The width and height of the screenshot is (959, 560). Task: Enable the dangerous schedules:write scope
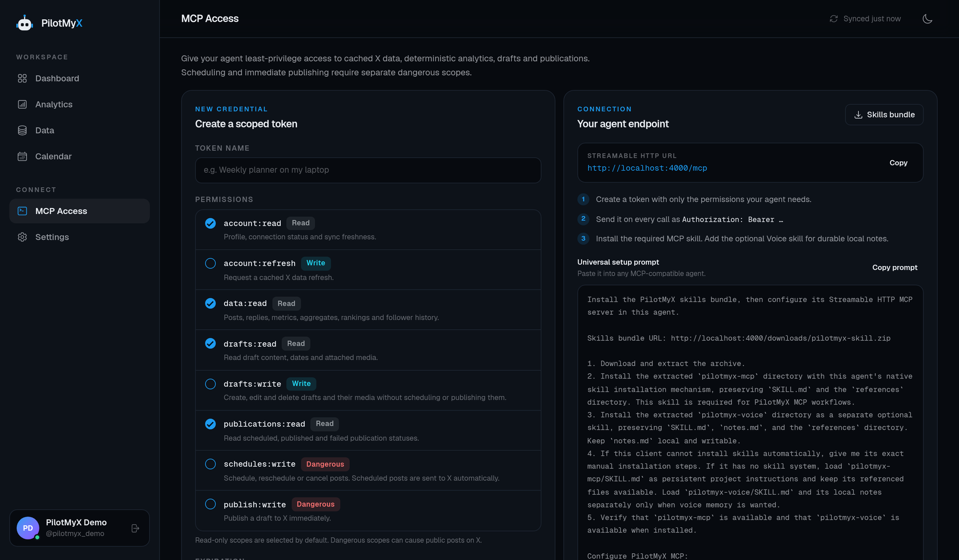click(210, 464)
